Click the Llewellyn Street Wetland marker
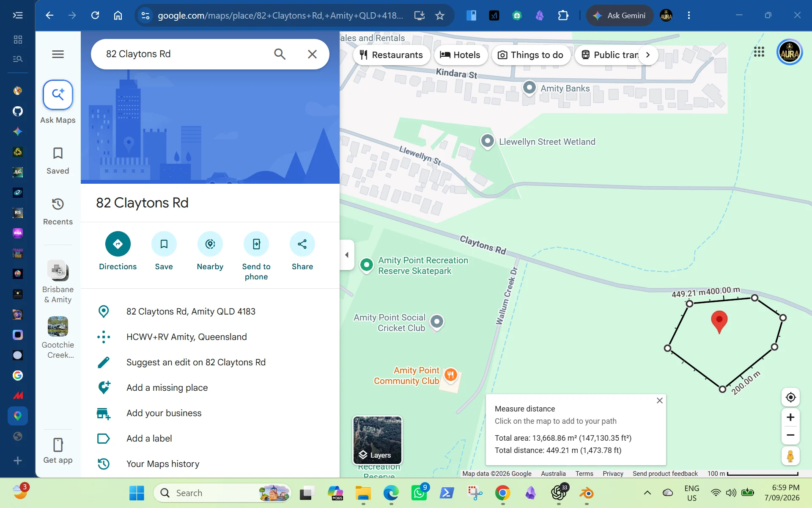Viewport: 812px width, 508px height. point(488,141)
